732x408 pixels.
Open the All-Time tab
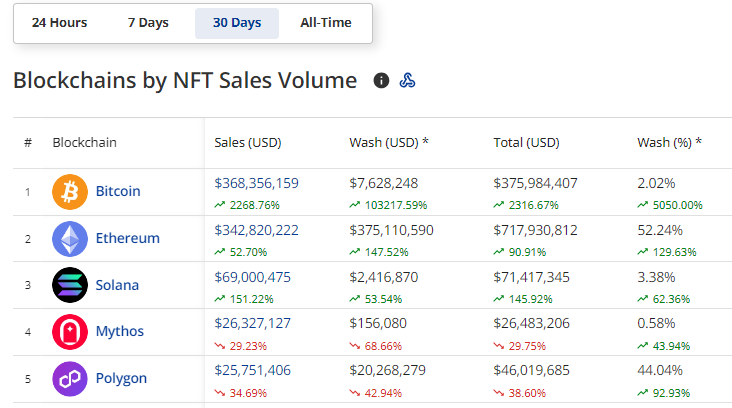(x=325, y=23)
